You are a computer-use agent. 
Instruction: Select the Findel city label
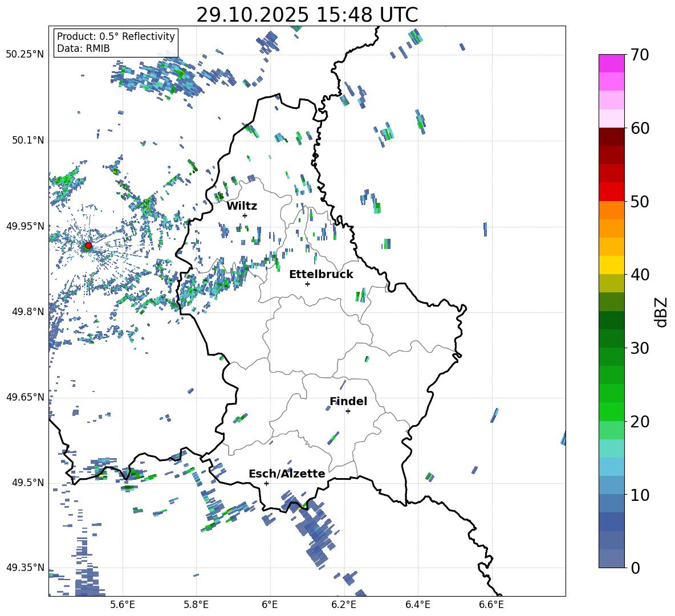(x=348, y=401)
